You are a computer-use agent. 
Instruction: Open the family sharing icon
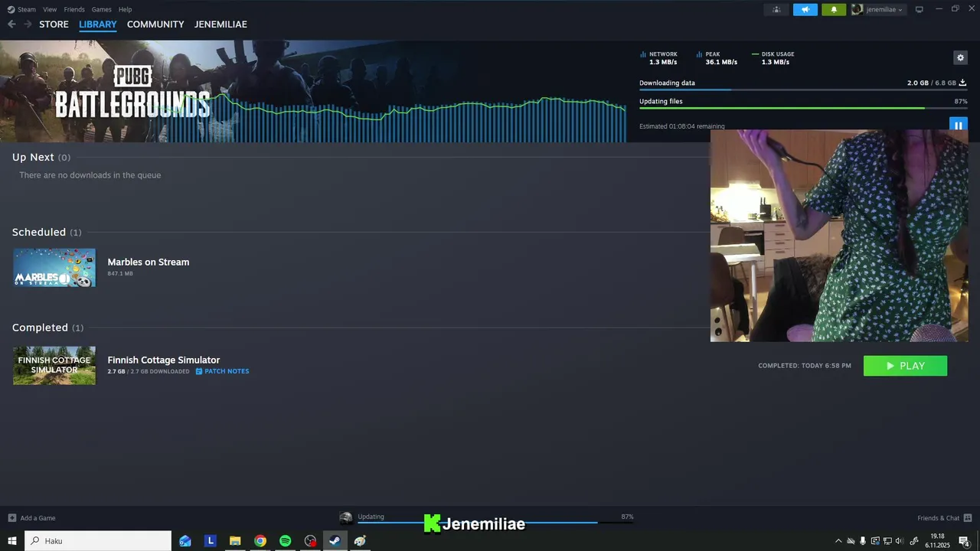(x=776, y=9)
